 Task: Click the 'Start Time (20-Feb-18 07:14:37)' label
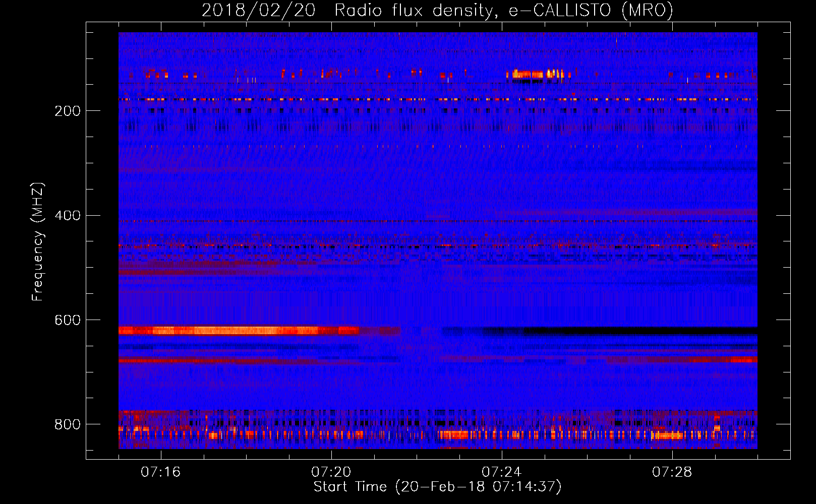pyautogui.click(x=437, y=487)
